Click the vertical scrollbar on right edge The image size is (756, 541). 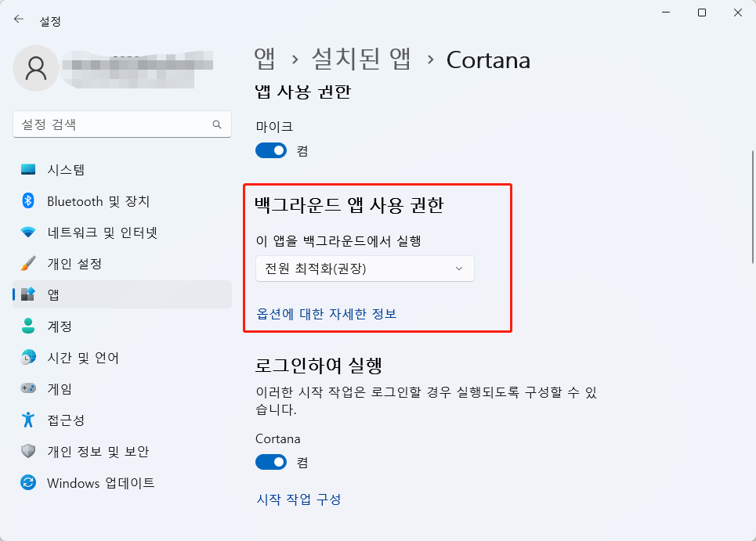tap(752, 207)
